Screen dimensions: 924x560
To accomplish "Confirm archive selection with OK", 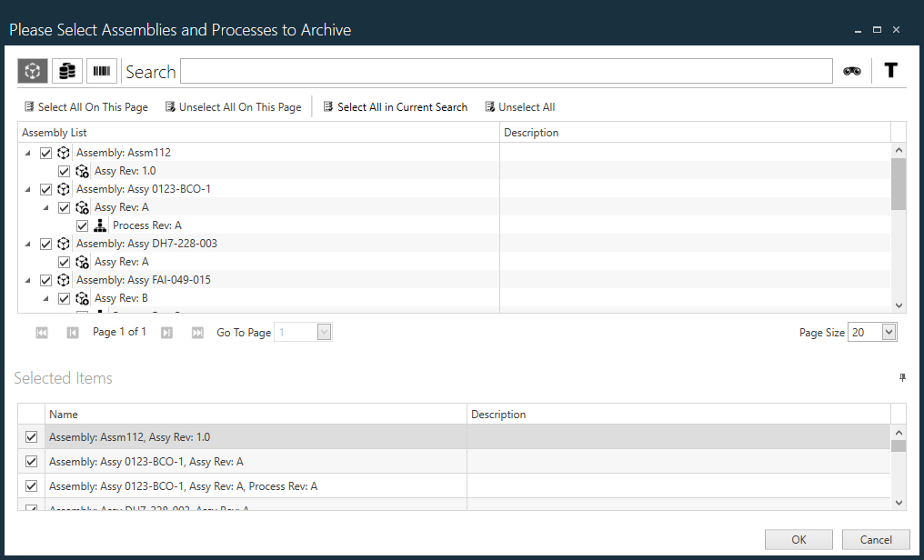I will [798, 539].
